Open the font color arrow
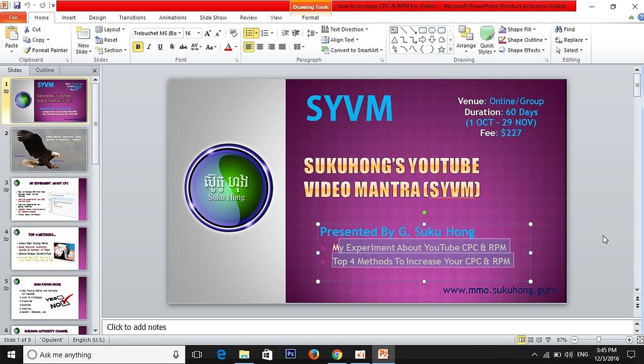The width and height of the screenshot is (644, 364). pyautogui.click(x=236, y=47)
